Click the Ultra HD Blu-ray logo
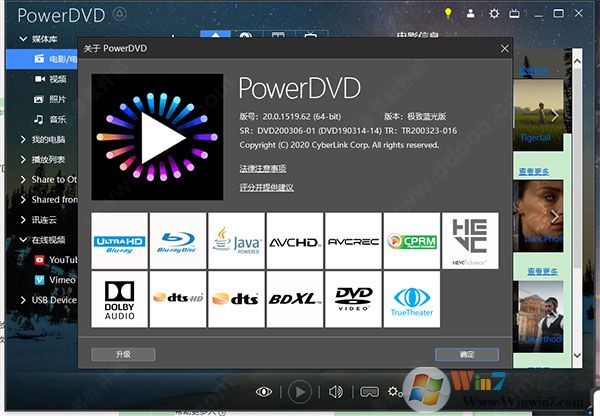The width and height of the screenshot is (600, 416). pos(119,241)
